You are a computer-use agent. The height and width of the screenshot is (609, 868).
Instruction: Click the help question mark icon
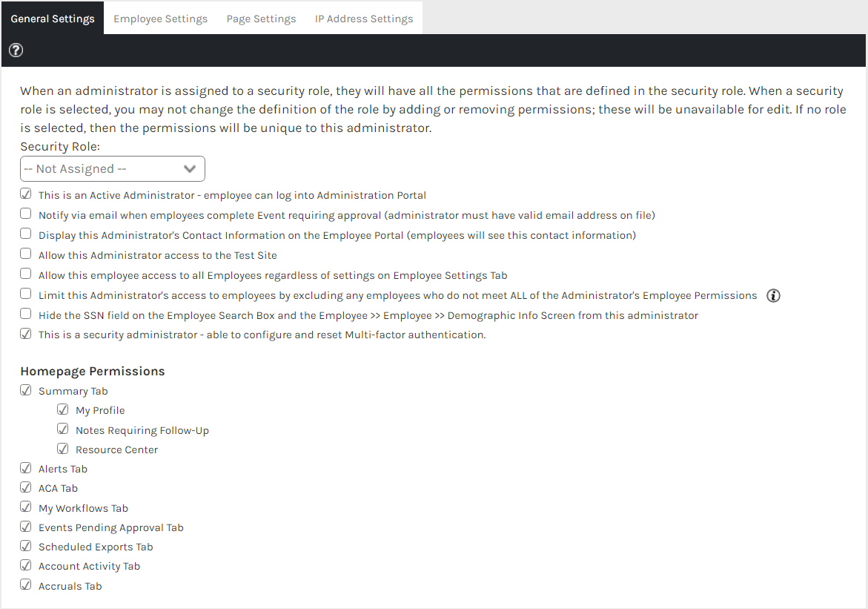[x=16, y=50]
